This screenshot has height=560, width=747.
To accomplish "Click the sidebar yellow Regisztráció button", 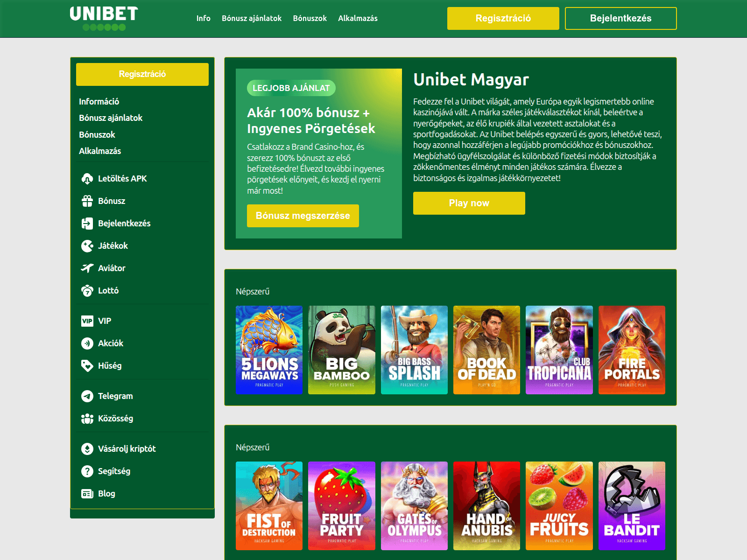I will coord(142,74).
